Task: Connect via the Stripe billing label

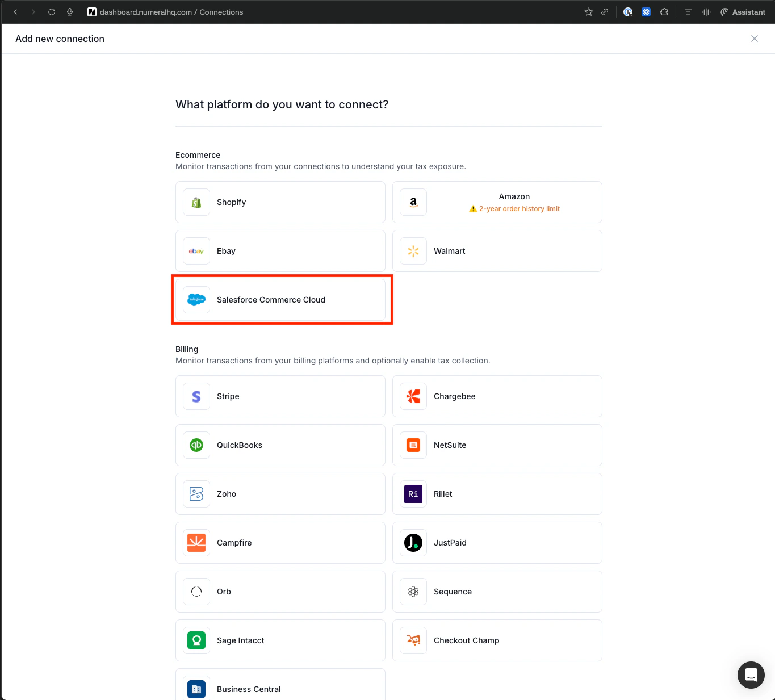Action: click(228, 396)
